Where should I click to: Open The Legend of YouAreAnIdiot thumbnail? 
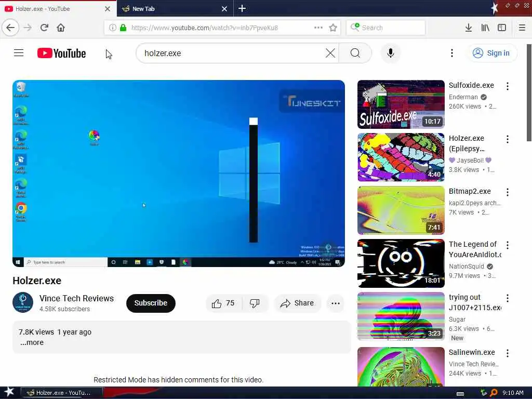401,263
